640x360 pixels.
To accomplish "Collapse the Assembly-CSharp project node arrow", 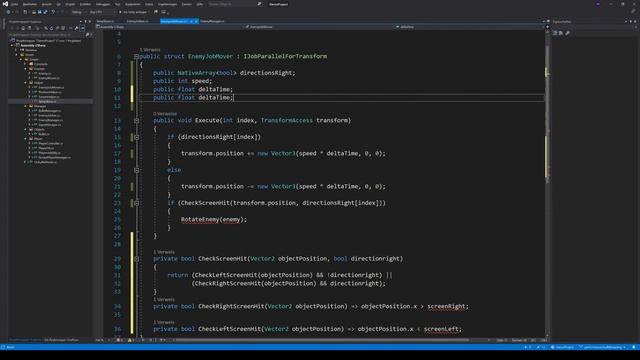I will (x=12, y=46).
